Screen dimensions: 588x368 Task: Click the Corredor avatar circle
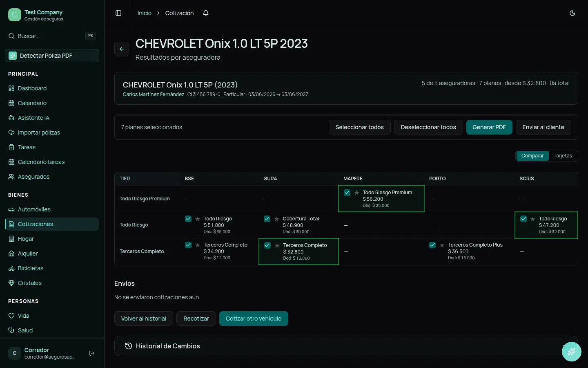(x=15, y=353)
